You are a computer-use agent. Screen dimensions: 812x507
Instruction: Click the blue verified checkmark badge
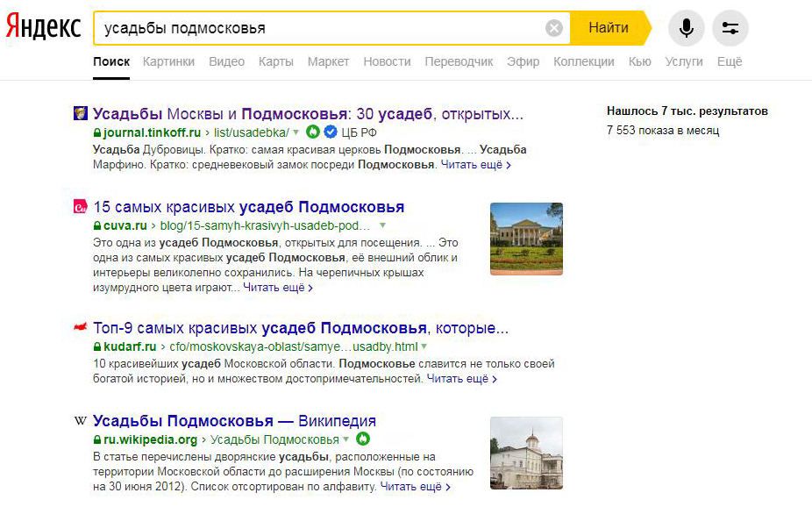[331, 132]
